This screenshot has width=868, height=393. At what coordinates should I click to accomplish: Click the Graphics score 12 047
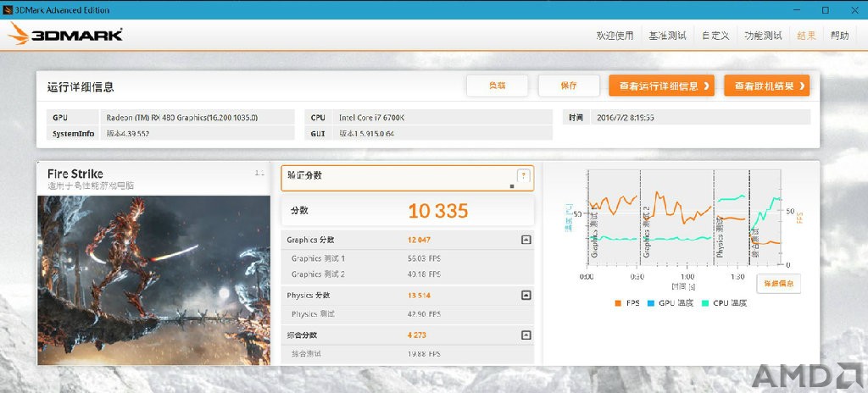pos(419,241)
